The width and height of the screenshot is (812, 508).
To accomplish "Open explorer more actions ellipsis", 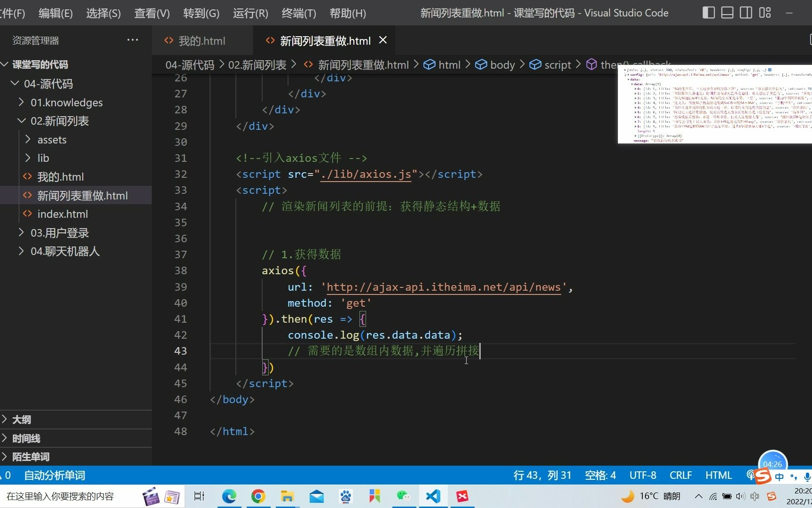I will point(133,40).
